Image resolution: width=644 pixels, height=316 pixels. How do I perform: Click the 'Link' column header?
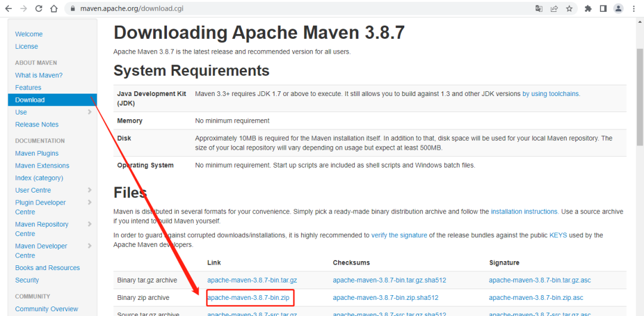pyautogui.click(x=214, y=262)
